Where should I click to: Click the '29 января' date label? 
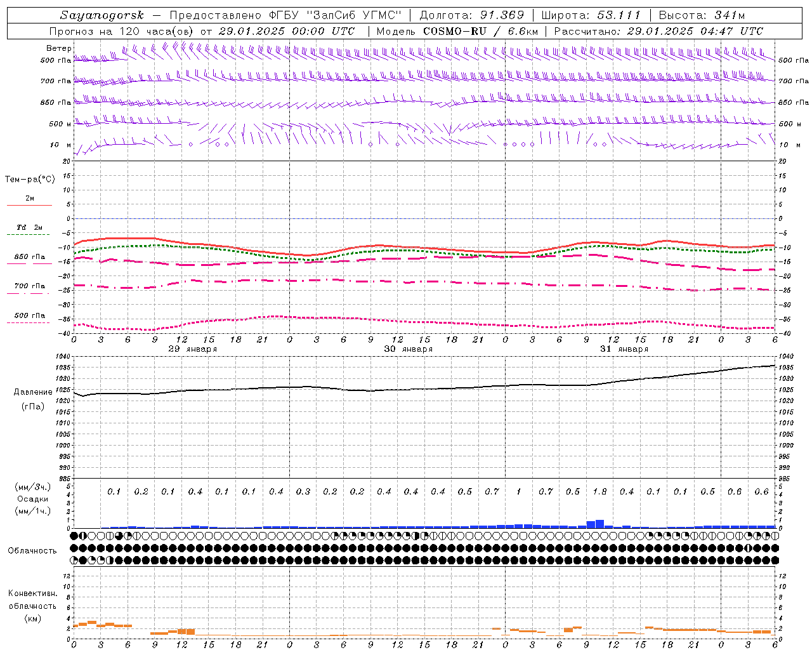192,349
